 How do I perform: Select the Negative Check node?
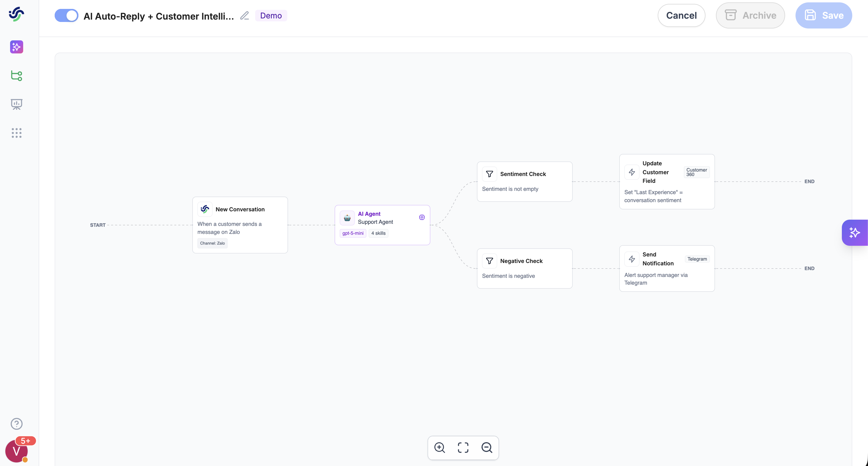pos(525,268)
